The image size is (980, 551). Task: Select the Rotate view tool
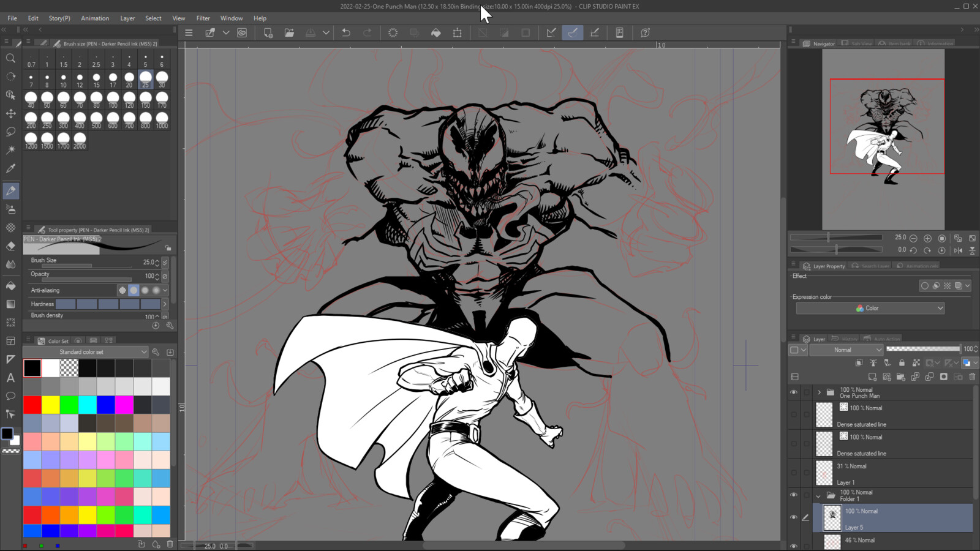pos(10,77)
